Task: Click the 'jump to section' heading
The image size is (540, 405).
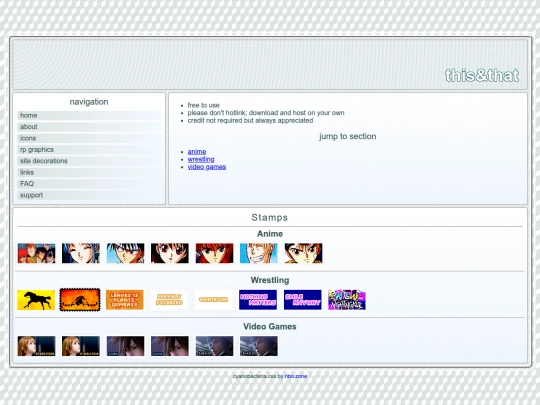Action: 347,136
